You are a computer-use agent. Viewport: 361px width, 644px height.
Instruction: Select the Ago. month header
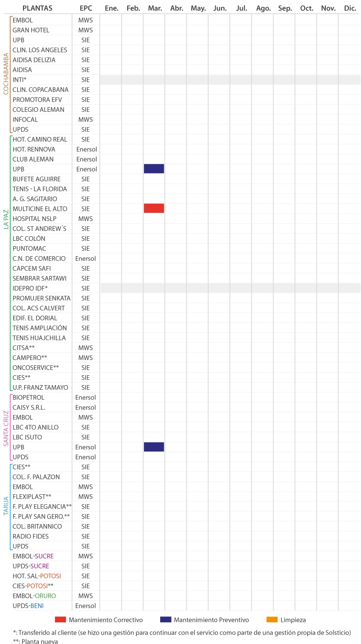263,8
